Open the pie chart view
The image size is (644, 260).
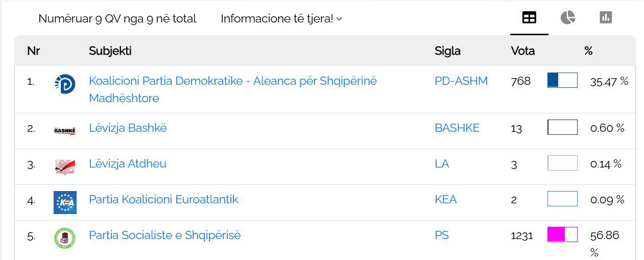point(567,18)
